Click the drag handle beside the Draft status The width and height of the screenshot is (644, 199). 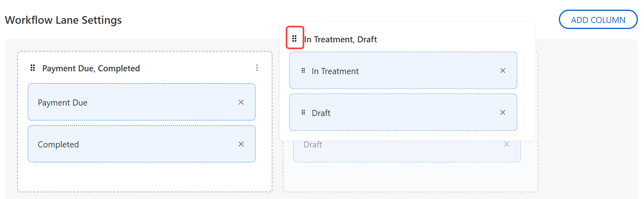coord(303,112)
